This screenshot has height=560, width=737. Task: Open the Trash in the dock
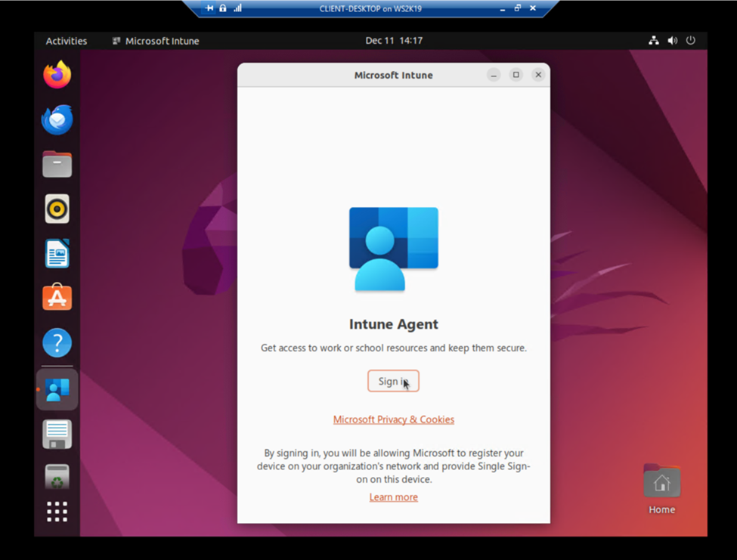pyautogui.click(x=57, y=477)
